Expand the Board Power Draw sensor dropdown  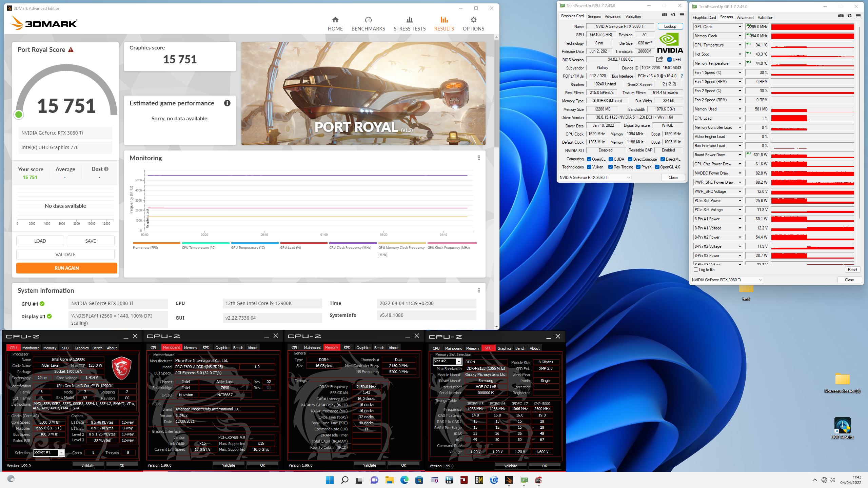740,155
